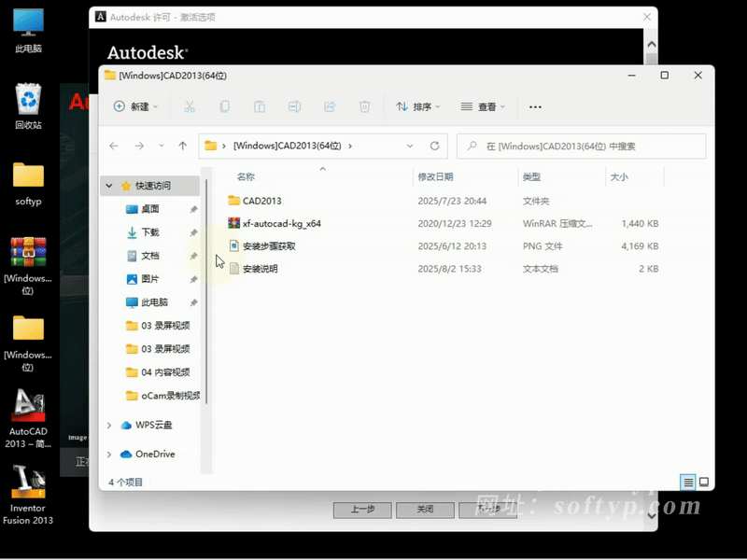Sort by 类型 column header
The height and width of the screenshot is (560, 747).
tap(531, 176)
